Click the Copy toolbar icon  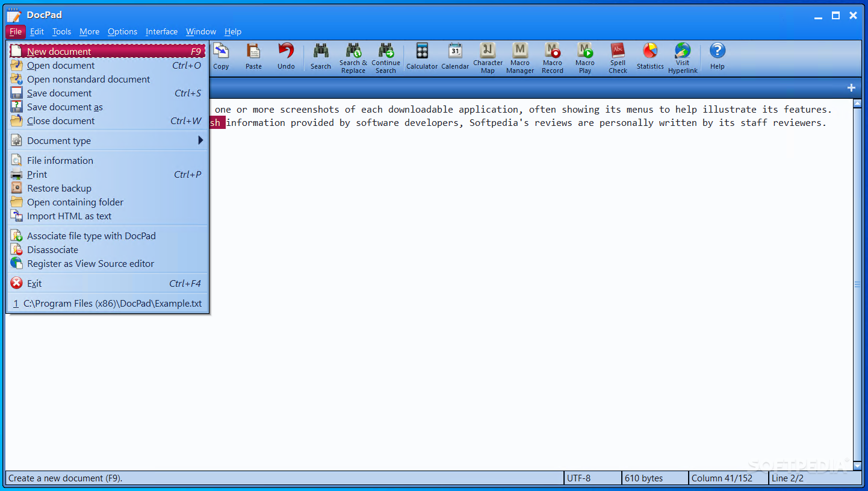[x=221, y=57]
